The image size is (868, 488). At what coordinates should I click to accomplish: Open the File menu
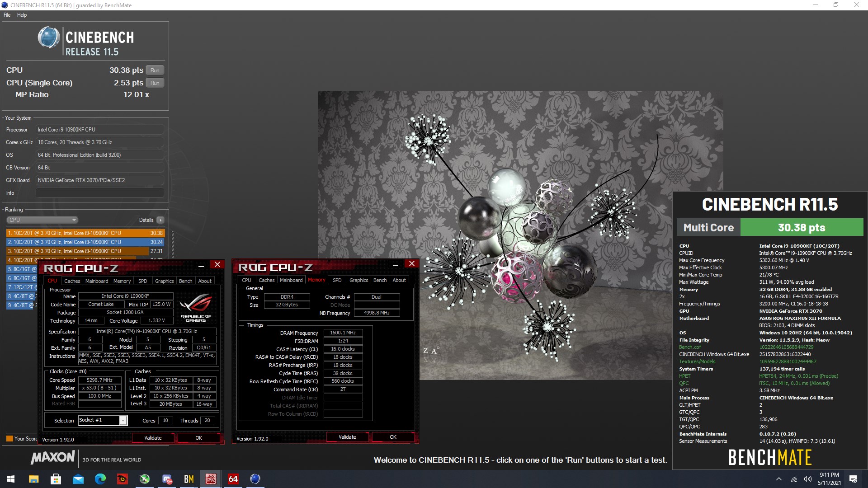tap(7, 15)
